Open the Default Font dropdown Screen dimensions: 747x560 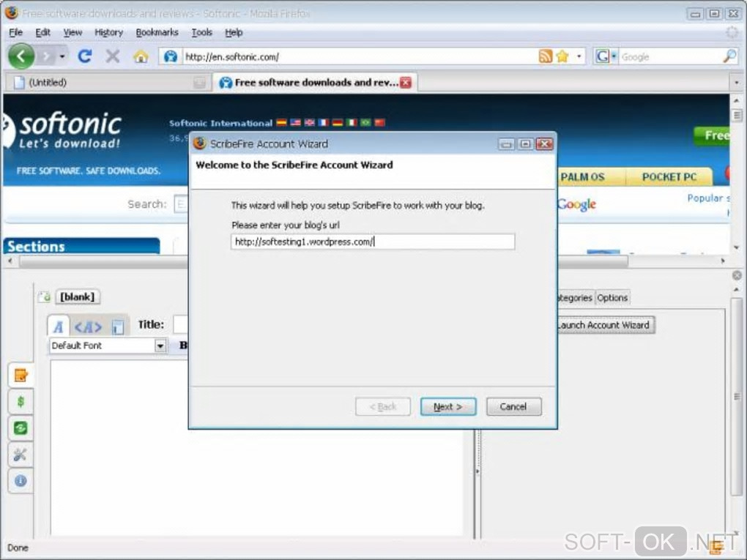coord(108,346)
